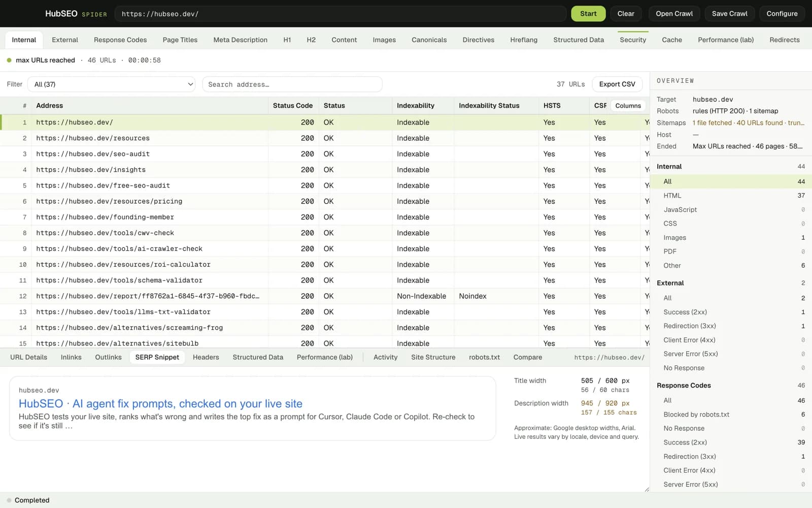The width and height of the screenshot is (812, 508).
Task: Open the Configure settings
Action: 782,14
